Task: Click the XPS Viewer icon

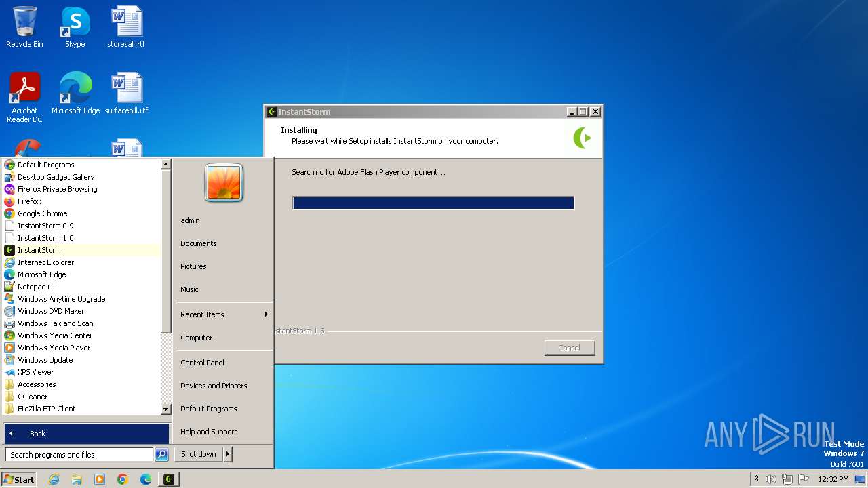Action: 9,372
